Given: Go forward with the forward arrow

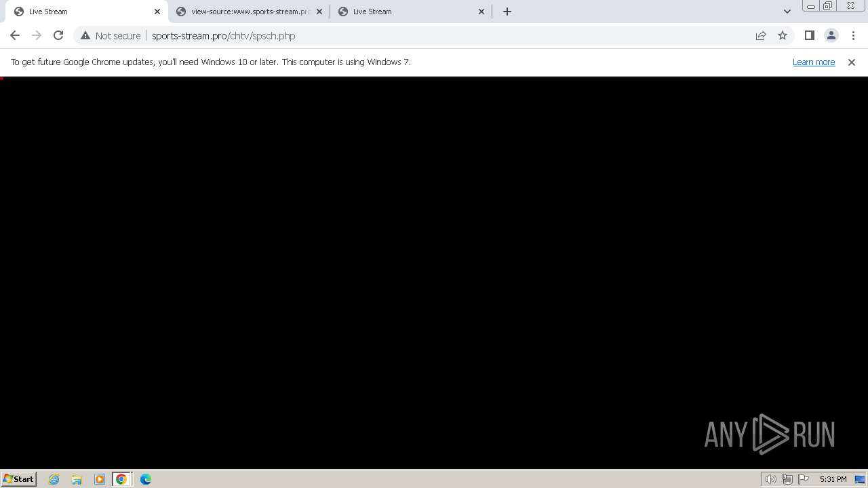Looking at the screenshot, I should [37, 35].
